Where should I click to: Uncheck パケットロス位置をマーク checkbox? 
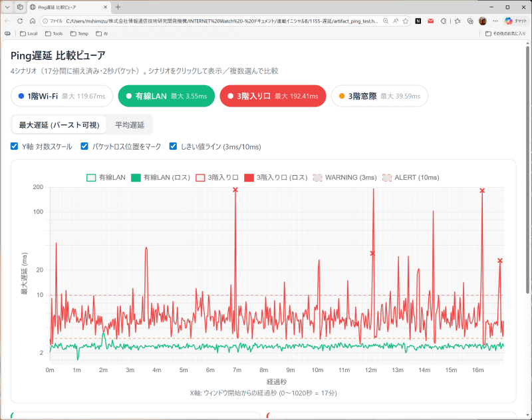coord(84,146)
